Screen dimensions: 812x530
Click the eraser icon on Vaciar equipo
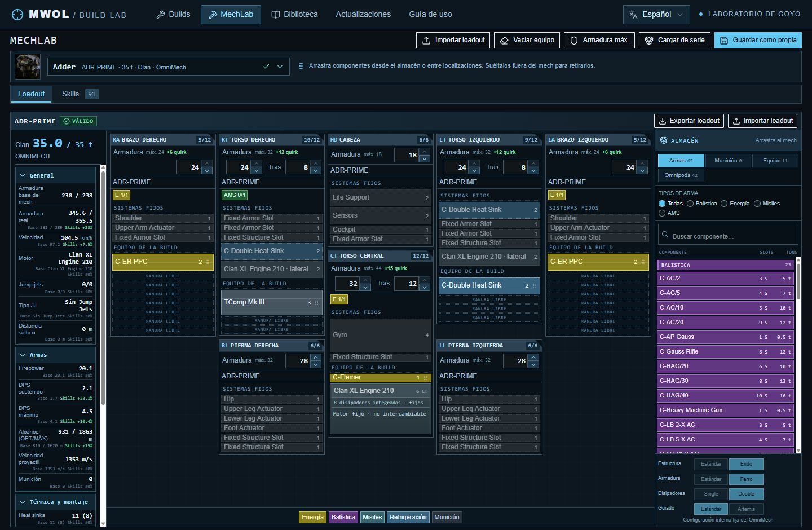pyautogui.click(x=504, y=40)
